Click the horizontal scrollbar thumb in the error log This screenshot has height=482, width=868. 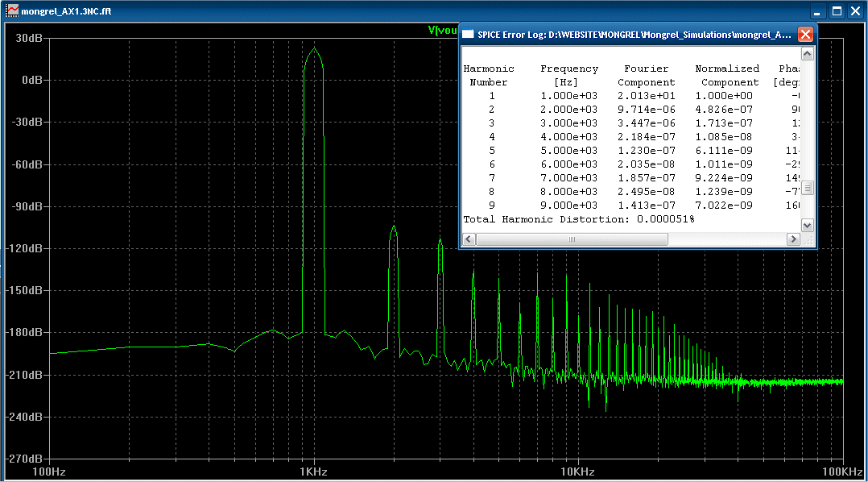click(x=572, y=239)
